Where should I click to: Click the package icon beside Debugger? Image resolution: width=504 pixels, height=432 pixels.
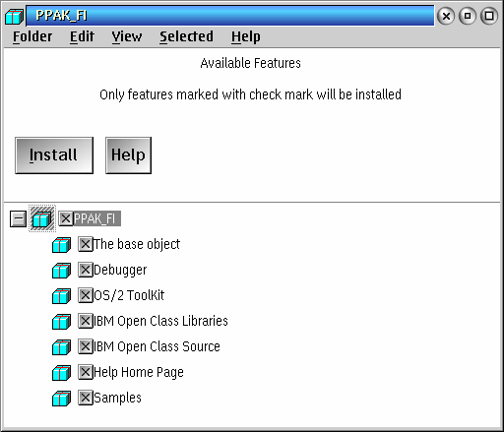pyautogui.click(x=61, y=271)
